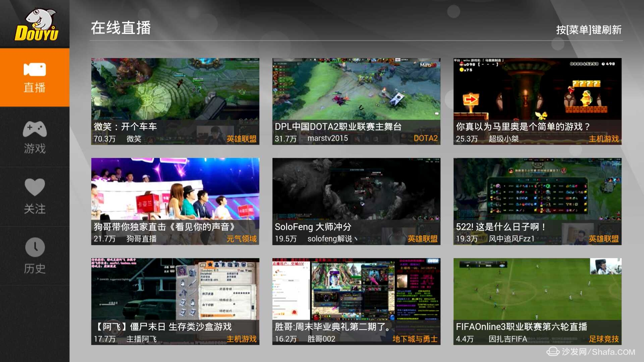Open the 历史 clock icon

point(35,247)
